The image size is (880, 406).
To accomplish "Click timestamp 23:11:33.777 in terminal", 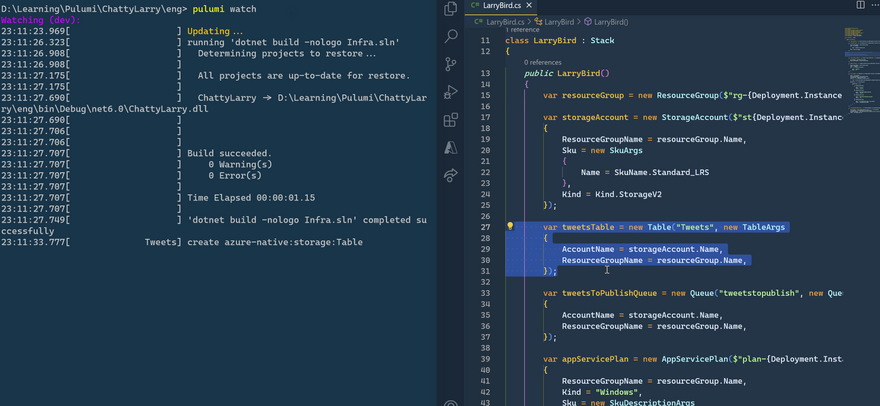I will coord(33,243).
